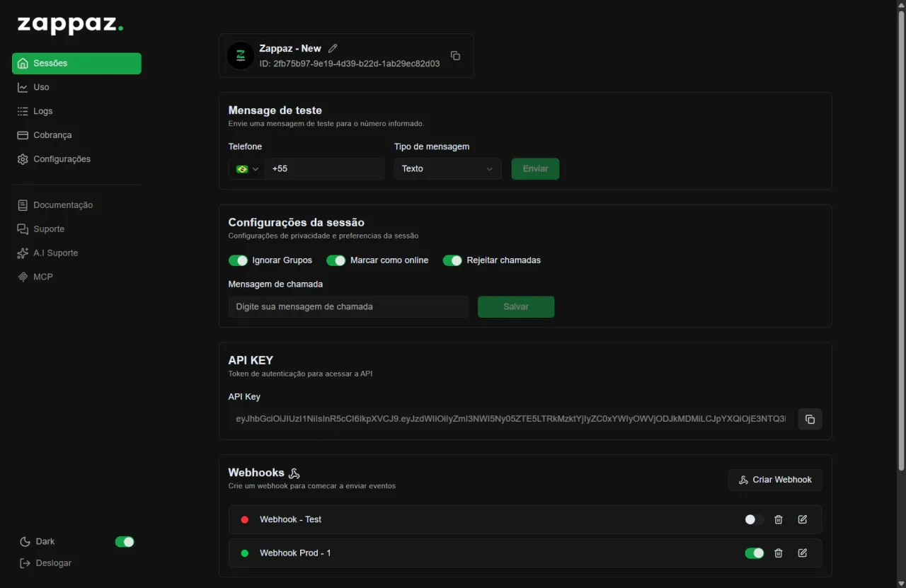Click the Logs list icon
The height and width of the screenshot is (588, 906).
point(23,111)
